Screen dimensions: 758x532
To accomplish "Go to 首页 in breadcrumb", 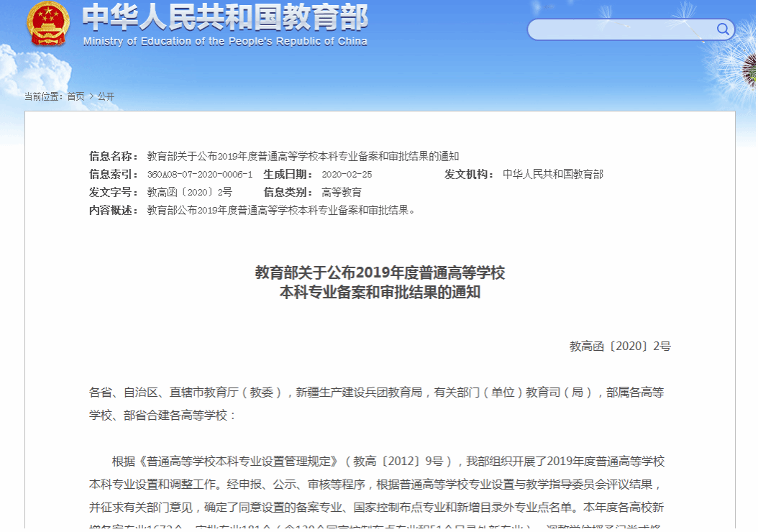I will click(76, 96).
